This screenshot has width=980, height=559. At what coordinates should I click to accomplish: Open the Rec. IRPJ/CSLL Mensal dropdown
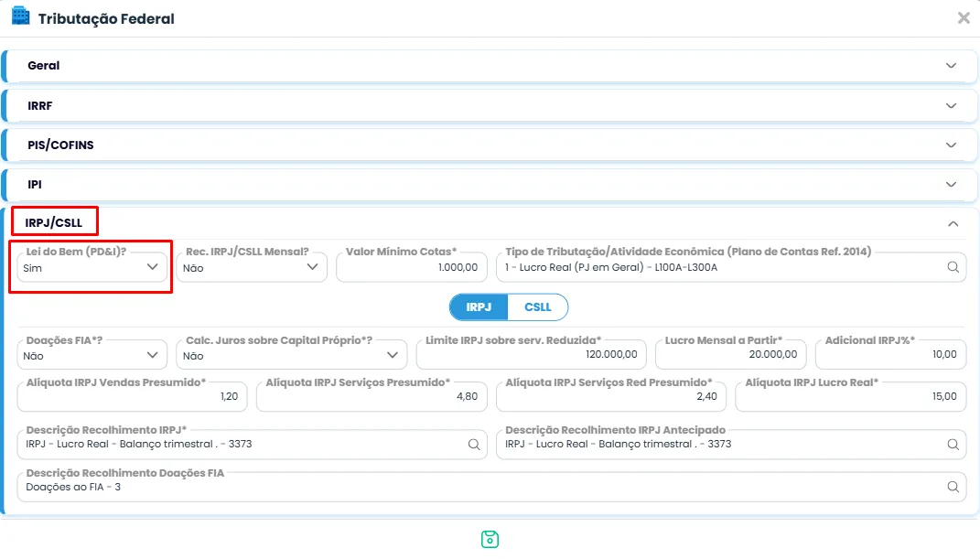(x=252, y=267)
